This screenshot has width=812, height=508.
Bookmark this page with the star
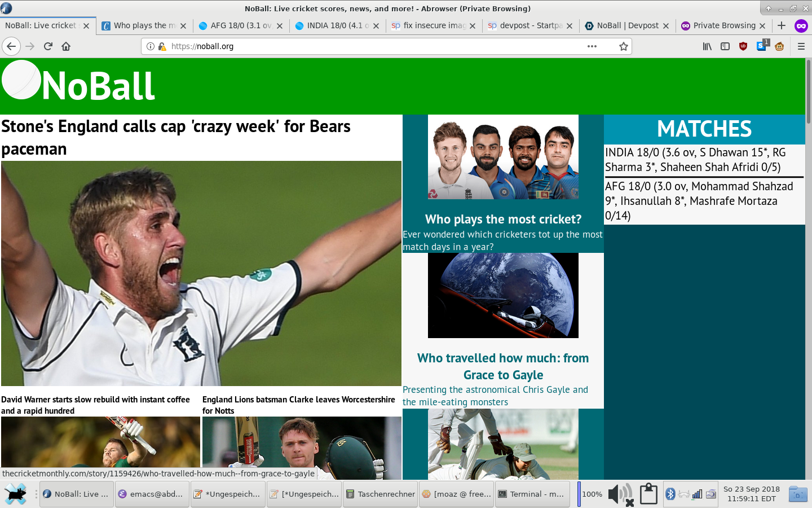[623, 46]
